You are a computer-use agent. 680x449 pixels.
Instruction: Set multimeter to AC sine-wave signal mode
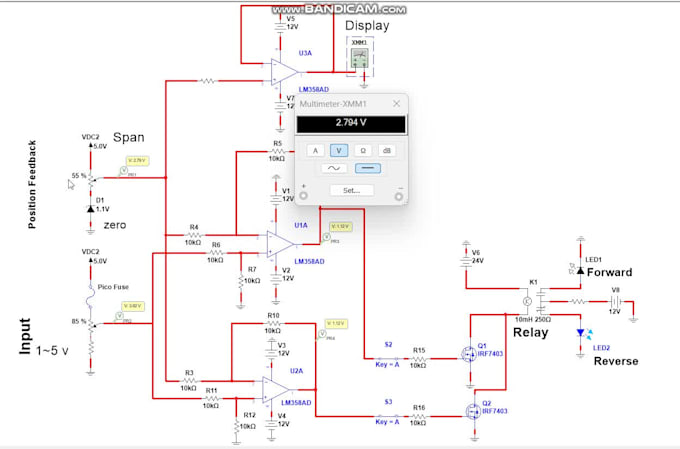pyautogui.click(x=334, y=168)
